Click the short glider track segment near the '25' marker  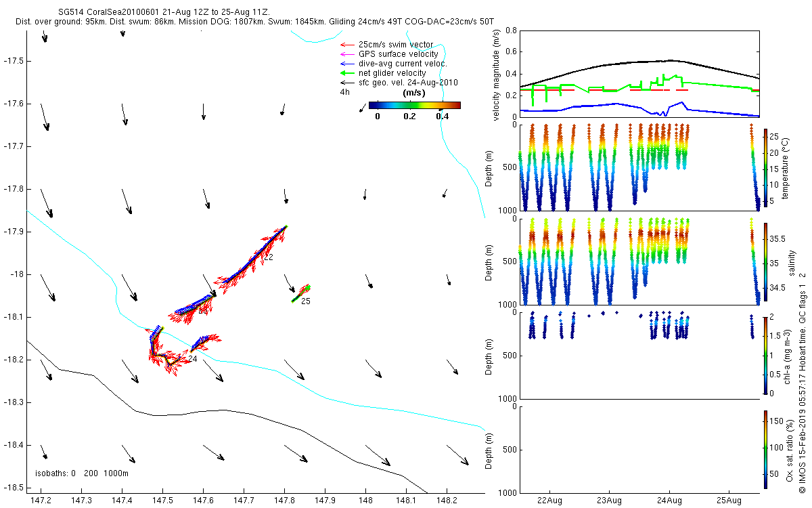point(301,293)
